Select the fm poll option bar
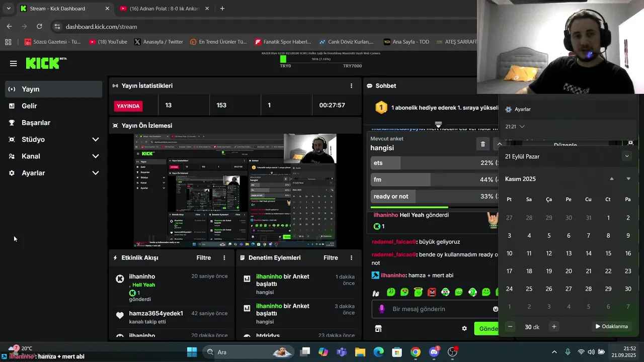The image size is (644, 362). [x=435, y=179]
